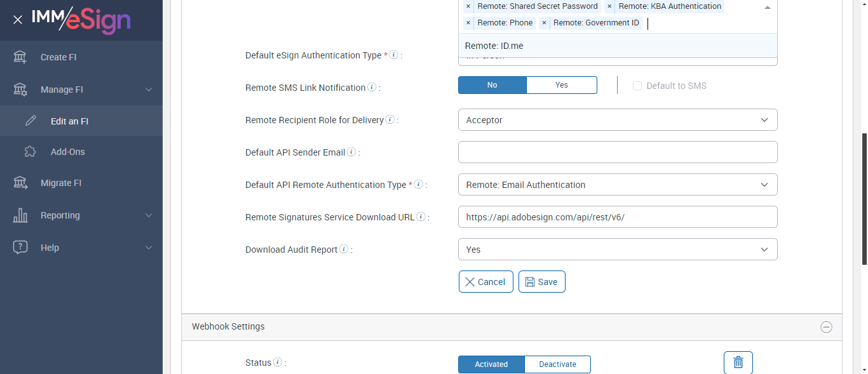Open Remote Recipient Role for Delivery dropdown
868x374 pixels.
click(x=617, y=120)
